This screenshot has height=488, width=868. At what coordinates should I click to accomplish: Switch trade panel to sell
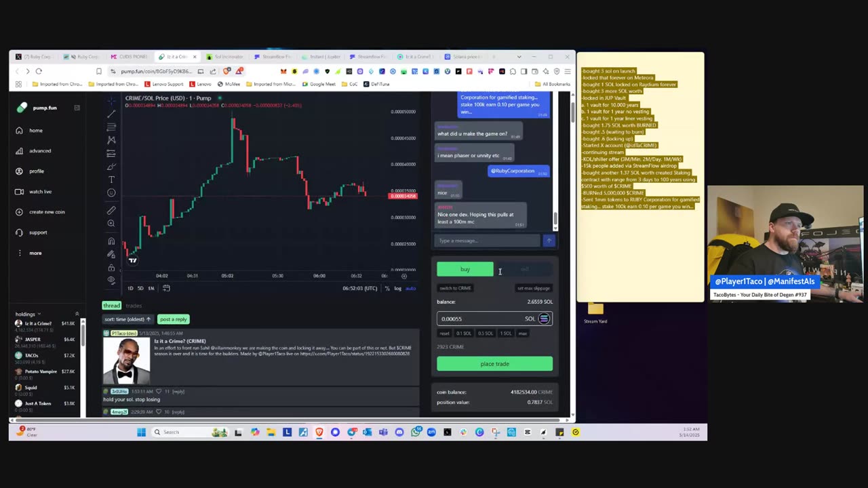click(524, 270)
